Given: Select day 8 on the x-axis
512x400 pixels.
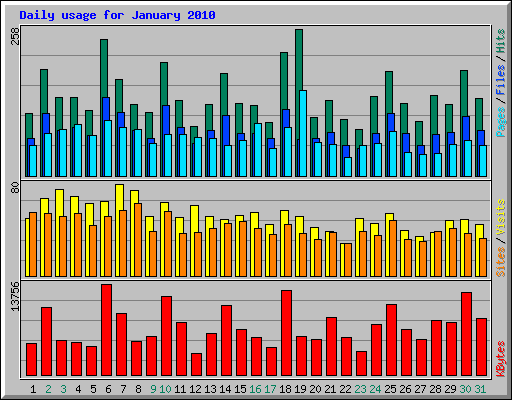Looking at the screenshot, I should (x=138, y=389).
